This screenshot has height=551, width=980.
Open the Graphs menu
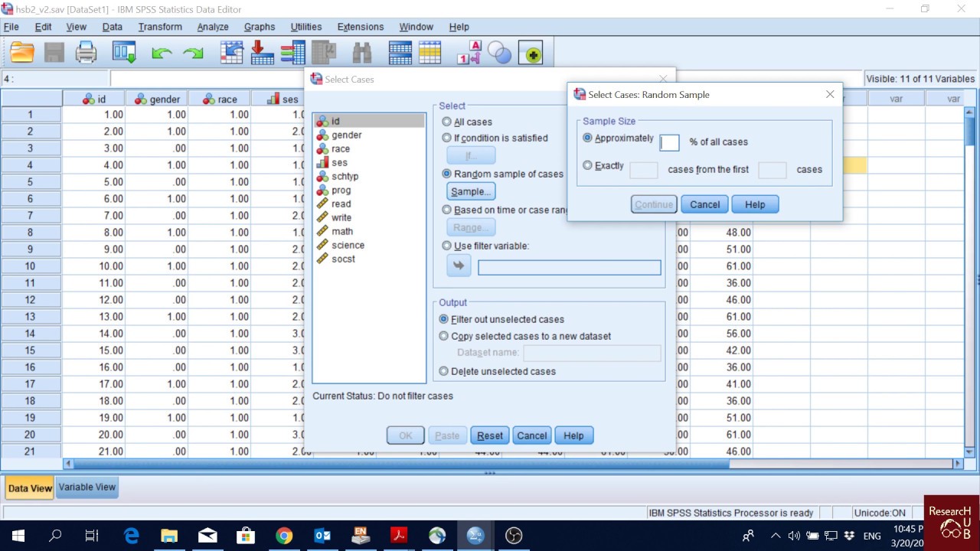click(x=260, y=27)
